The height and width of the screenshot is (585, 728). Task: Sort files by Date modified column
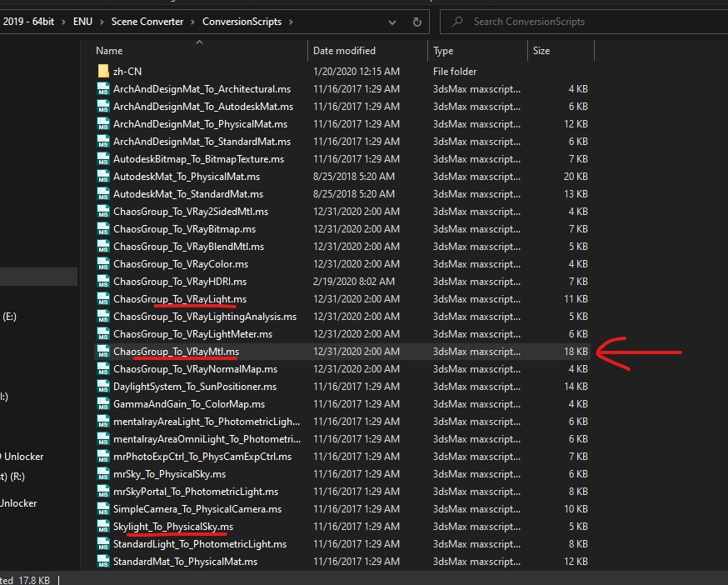click(344, 51)
